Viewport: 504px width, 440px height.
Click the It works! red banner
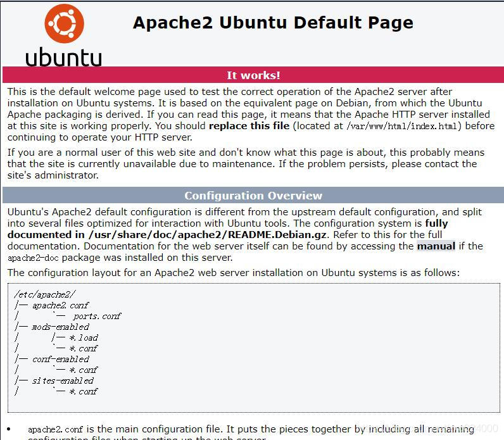pos(253,75)
